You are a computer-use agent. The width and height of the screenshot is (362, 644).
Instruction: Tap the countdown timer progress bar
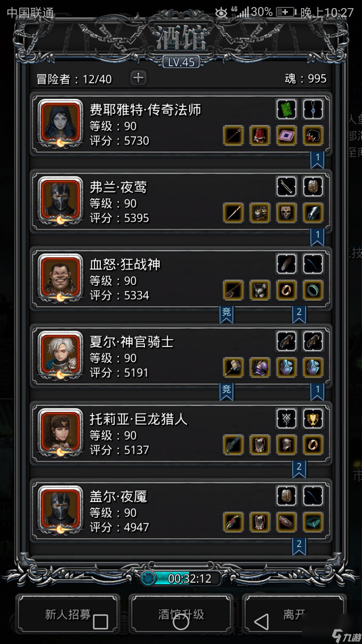(x=181, y=578)
